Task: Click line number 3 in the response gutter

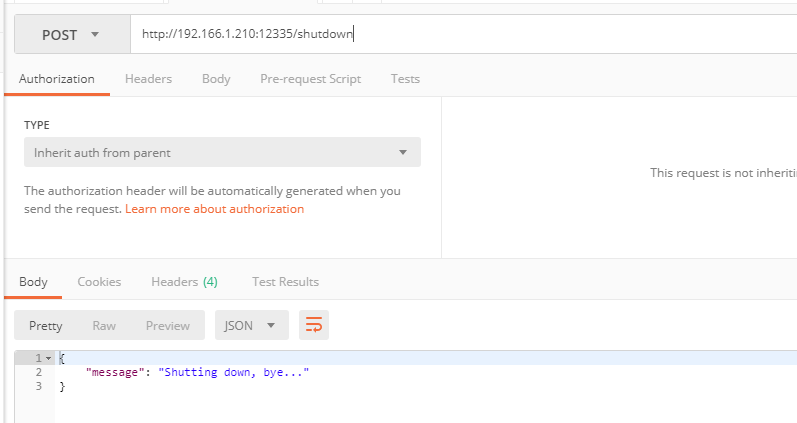Action: pos(39,386)
